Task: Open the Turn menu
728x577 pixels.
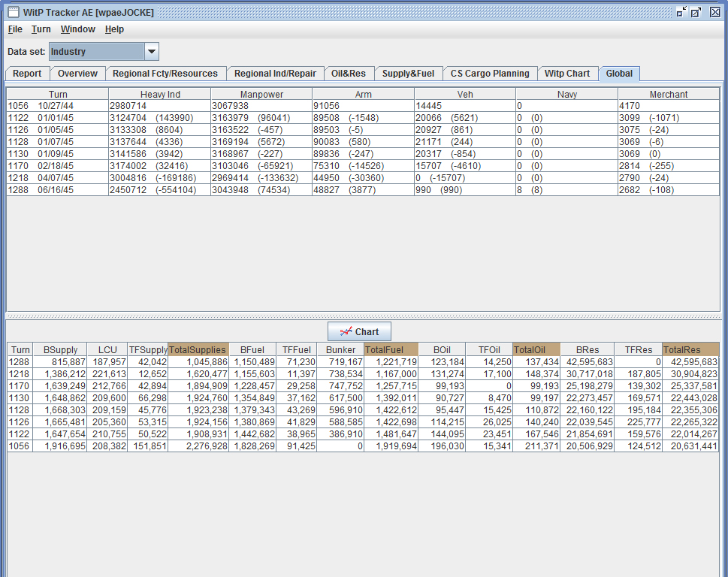Action: coord(41,29)
